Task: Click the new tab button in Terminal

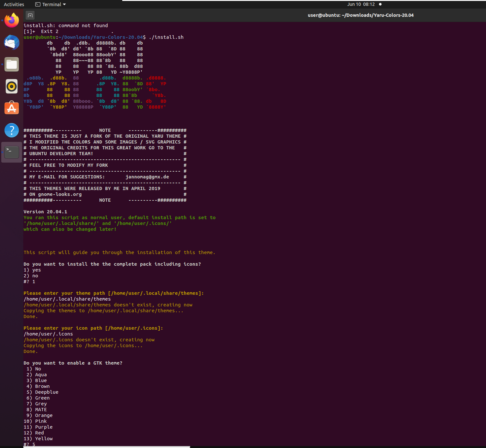Action: pos(30,15)
